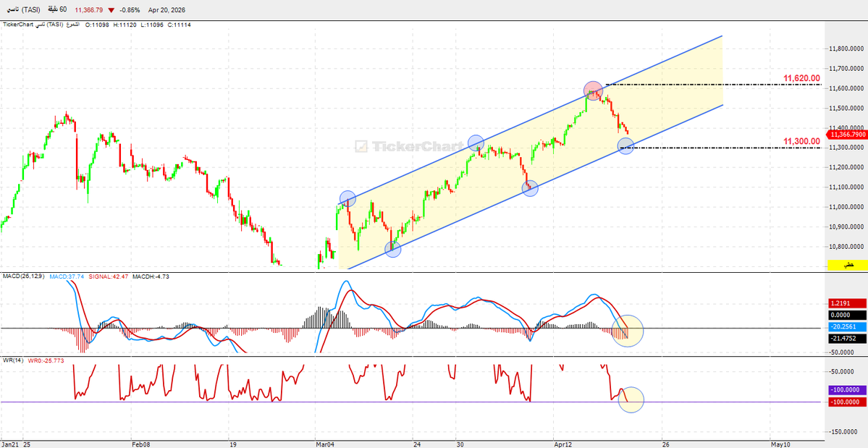Click the red current price tag 11,366.7900

point(846,135)
